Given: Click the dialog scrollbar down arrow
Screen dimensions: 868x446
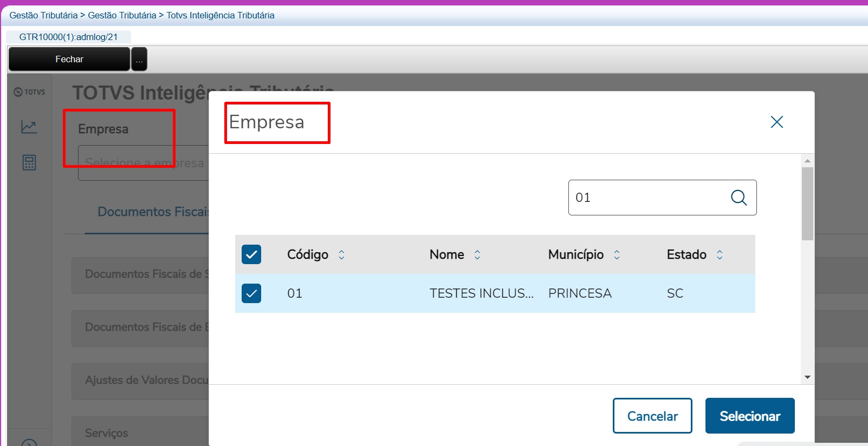Looking at the screenshot, I should [x=807, y=377].
